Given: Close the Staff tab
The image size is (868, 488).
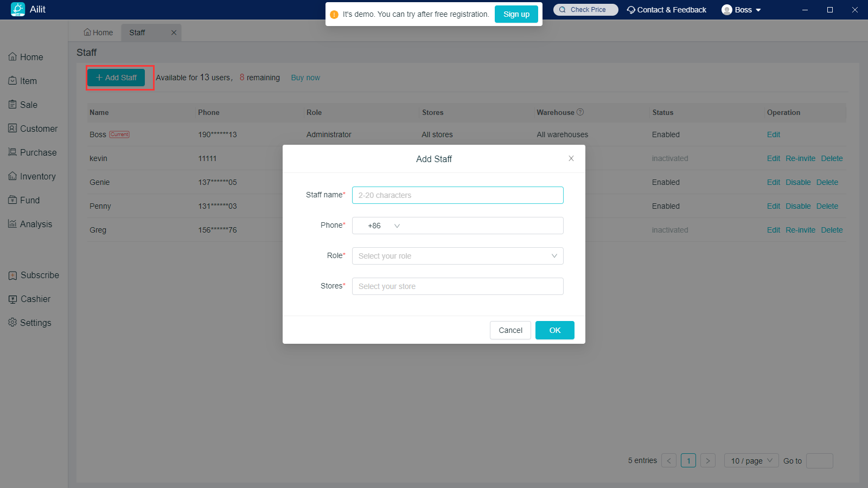Looking at the screenshot, I should tap(174, 33).
